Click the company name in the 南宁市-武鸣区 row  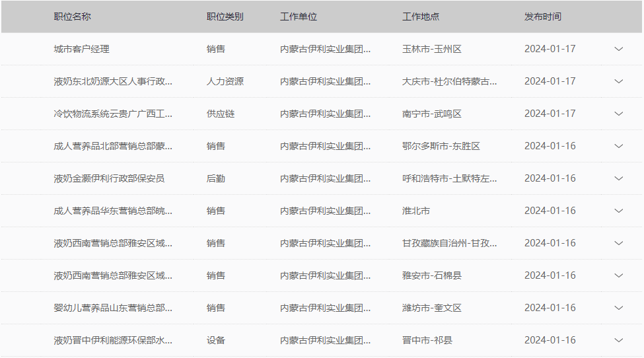(x=325, y=114)
